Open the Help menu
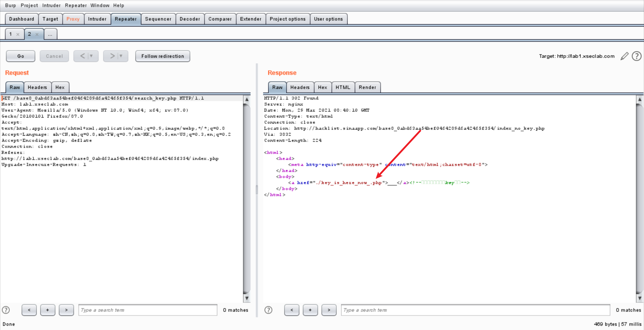The width and height of the screenshot is (644, 330). click(x=118, y=5)
